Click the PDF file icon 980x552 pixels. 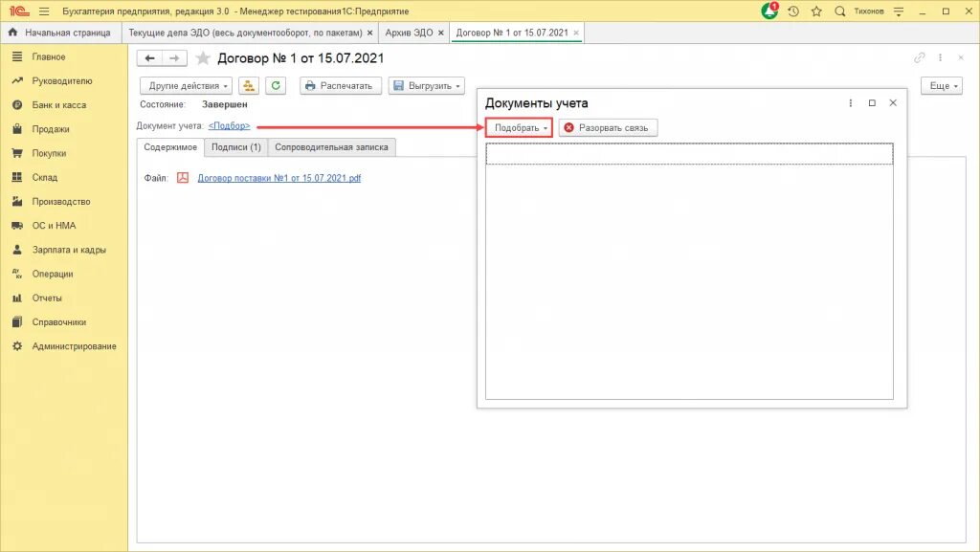click(183, 178)
